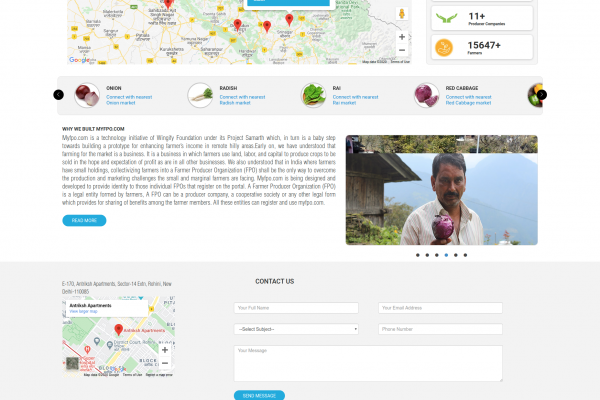Click the CONTACT US heading
This screenshot has width=600, height=400.
(275, 281)
